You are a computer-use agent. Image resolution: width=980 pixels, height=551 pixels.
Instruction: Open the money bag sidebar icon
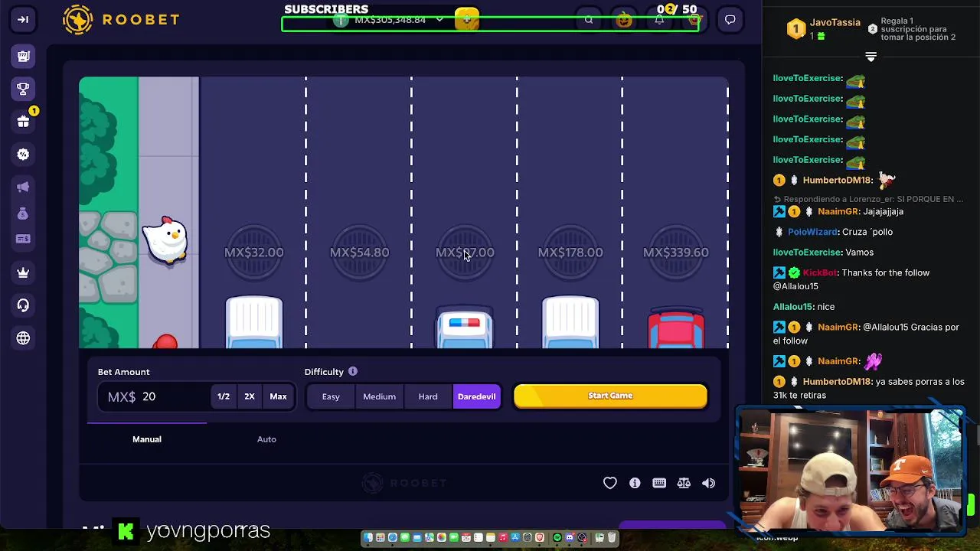[x=23, y=214]
